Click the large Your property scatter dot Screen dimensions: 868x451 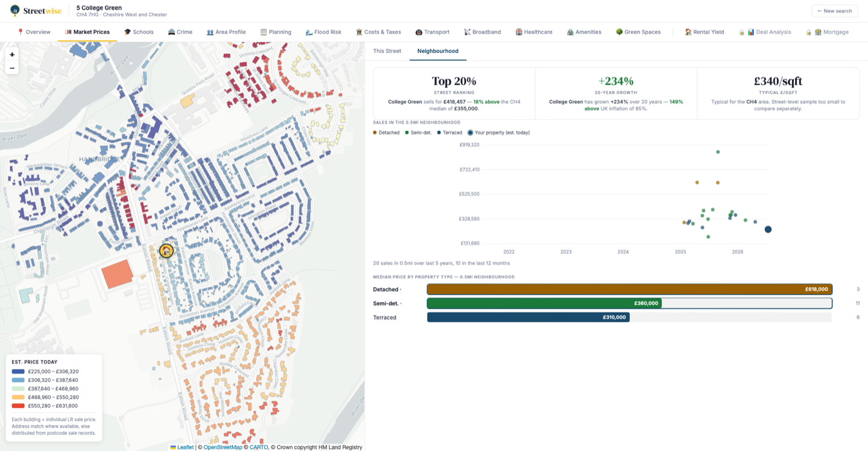768,229
